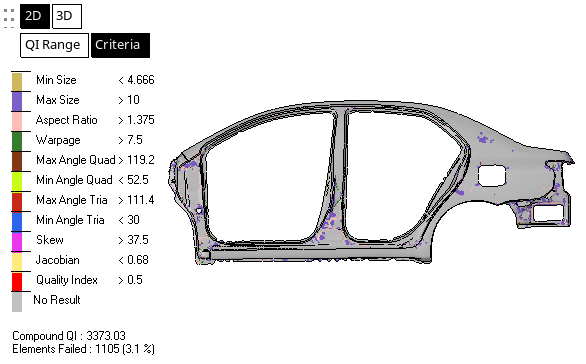Select the Criteria legend button
The image size is (586, 364).
coord(120,45)
